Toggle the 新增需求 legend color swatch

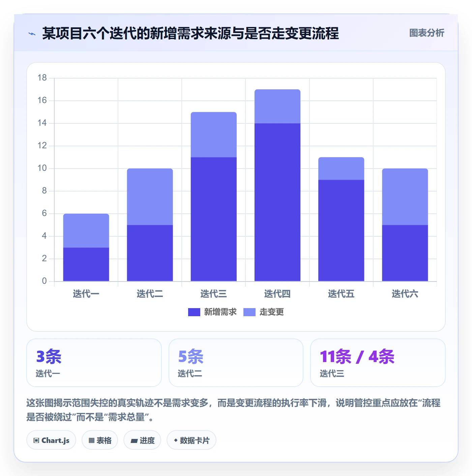pos(194,312)
